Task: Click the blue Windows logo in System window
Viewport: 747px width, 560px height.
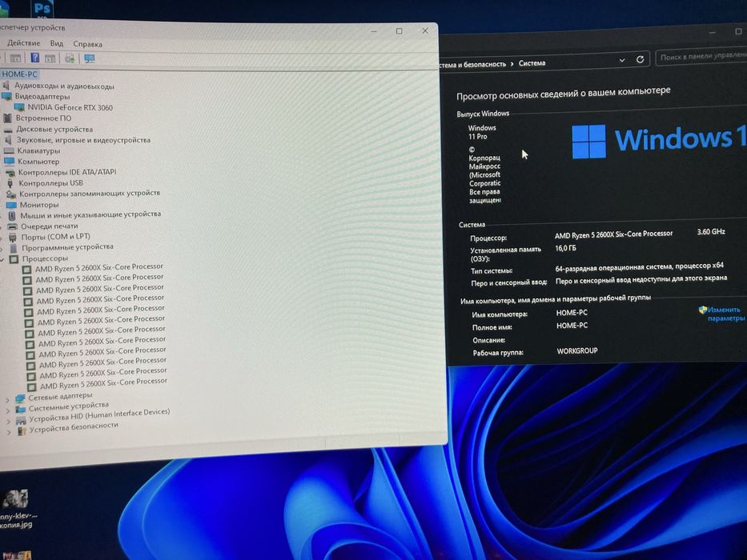Action: 588,142
